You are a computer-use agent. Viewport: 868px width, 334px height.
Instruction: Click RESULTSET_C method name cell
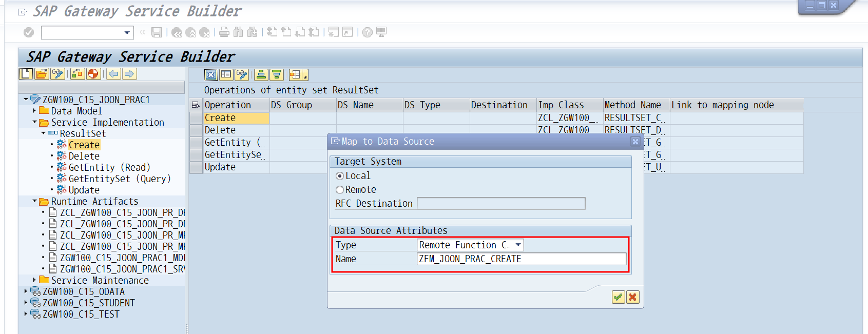click(x=636, y=118)
